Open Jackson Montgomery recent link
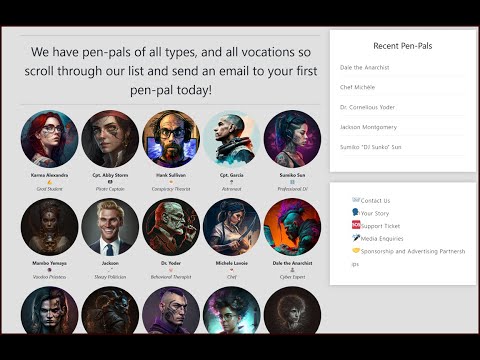Screen dimensions: 480x360 click(x=368, y=127)
